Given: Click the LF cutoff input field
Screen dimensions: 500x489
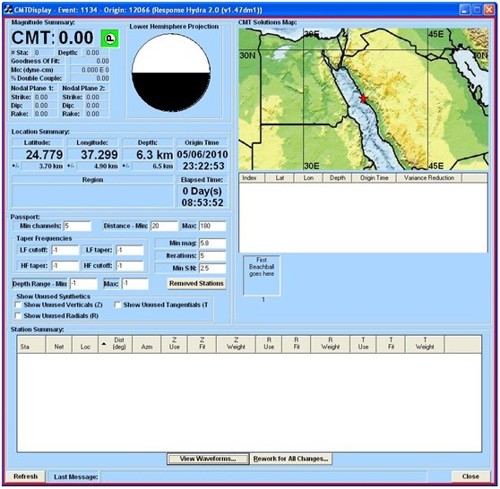Looking at the screenshot, I should click(x=65, y=250).
